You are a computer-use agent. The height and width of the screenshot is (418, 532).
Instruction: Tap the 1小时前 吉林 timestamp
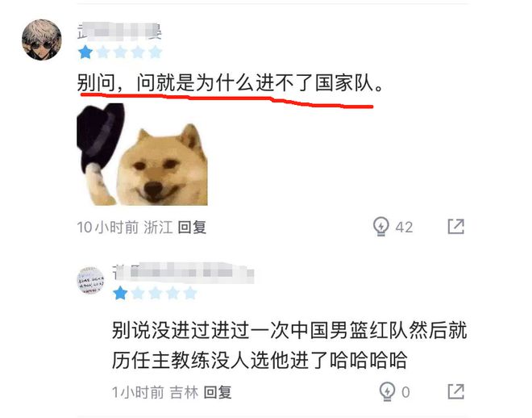coord(155,392)
